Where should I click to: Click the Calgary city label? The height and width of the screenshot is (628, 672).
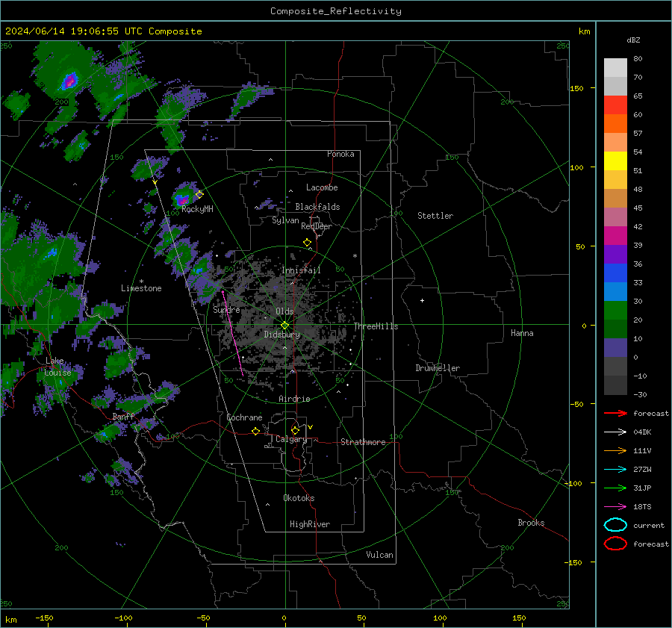click(x=291, y=439)
